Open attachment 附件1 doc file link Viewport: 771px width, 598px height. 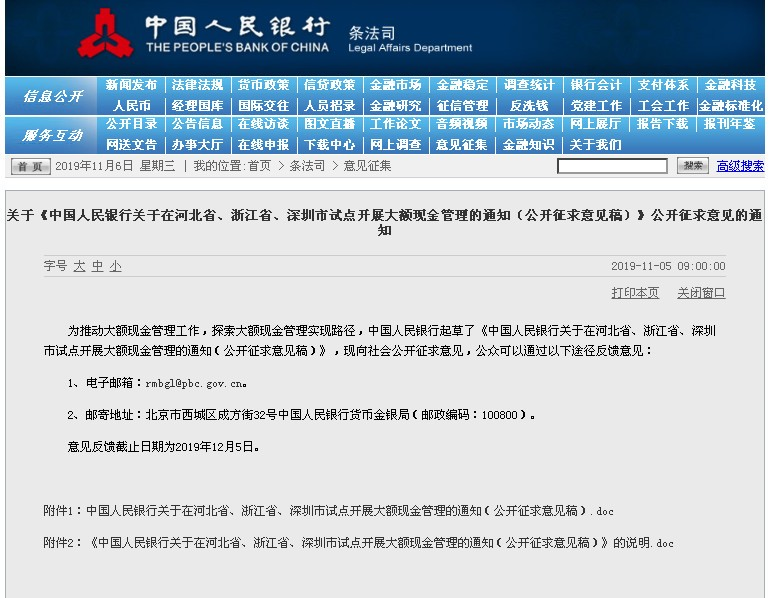[x=328, y=511]
